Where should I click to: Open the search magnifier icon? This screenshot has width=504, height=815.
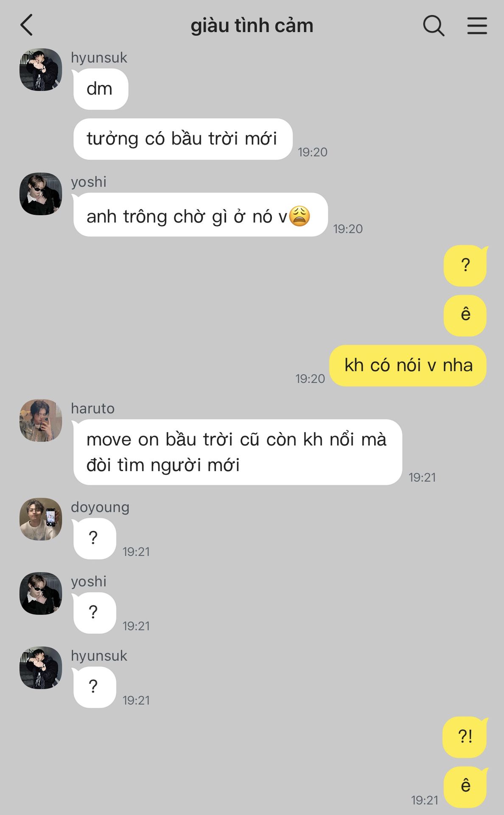coord(434,25)
